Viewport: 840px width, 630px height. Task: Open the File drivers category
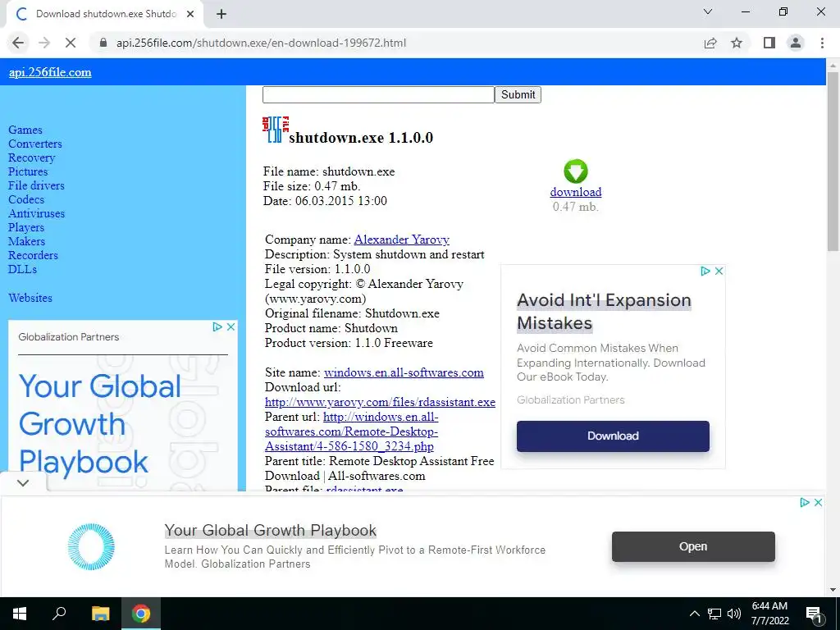[36, 185]
